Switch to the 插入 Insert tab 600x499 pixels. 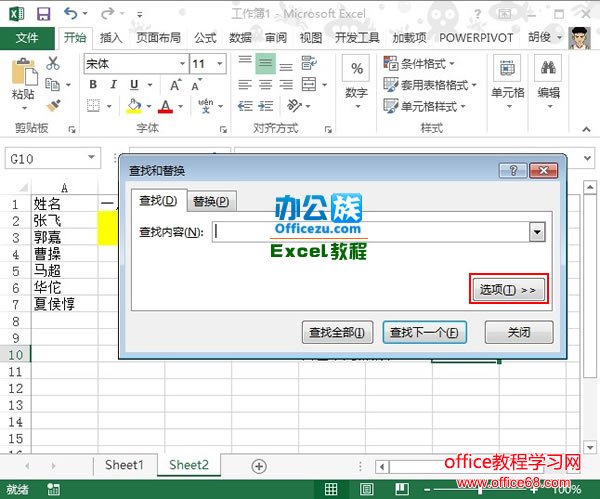pos(111,38)
